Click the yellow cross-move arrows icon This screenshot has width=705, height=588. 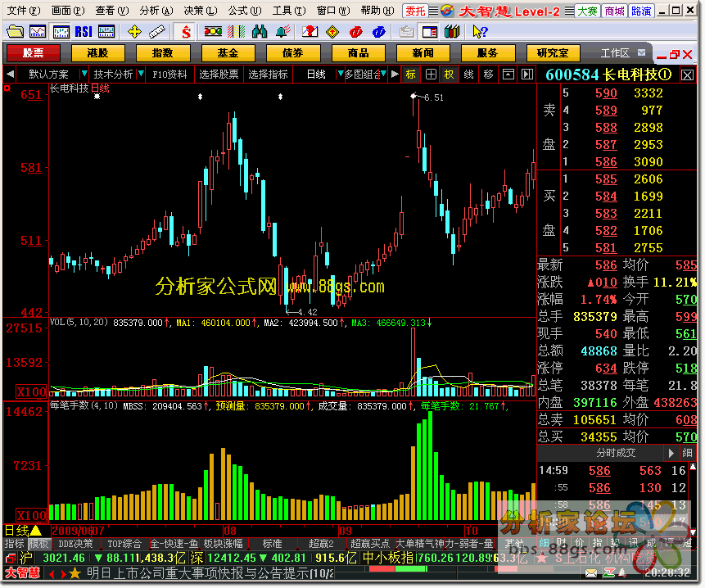pos(134,32)
